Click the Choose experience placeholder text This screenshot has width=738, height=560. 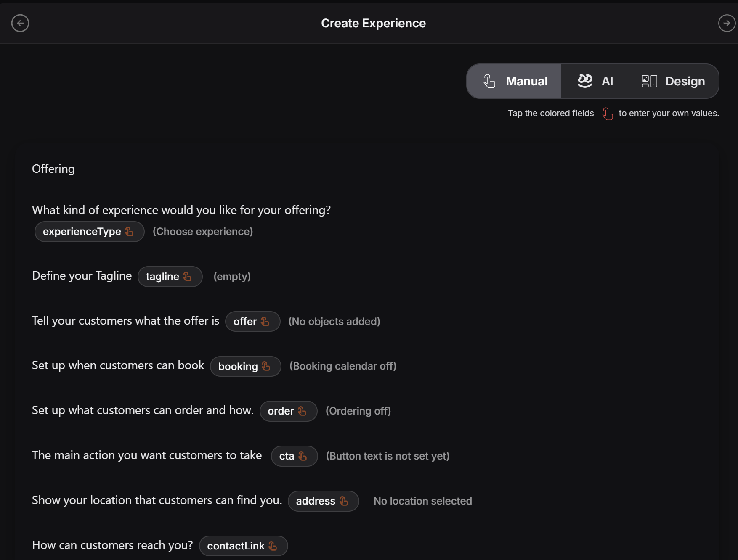point(203,232)
